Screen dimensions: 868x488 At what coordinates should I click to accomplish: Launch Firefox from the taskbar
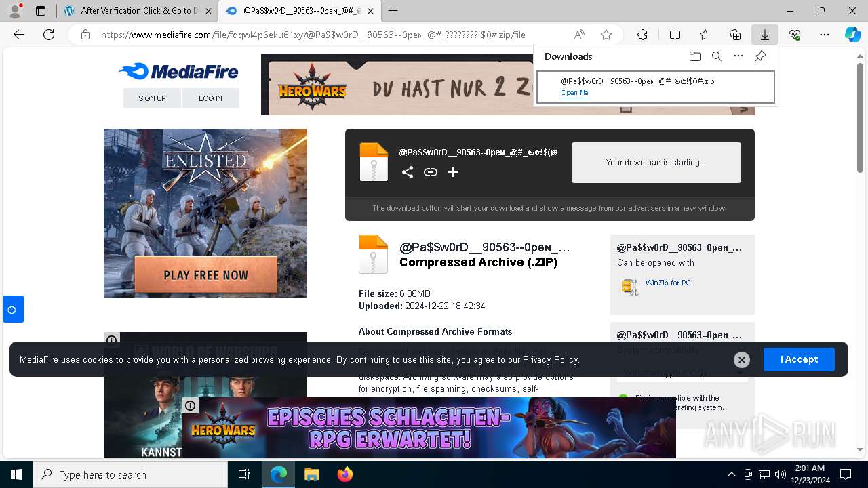pos(345,474)
